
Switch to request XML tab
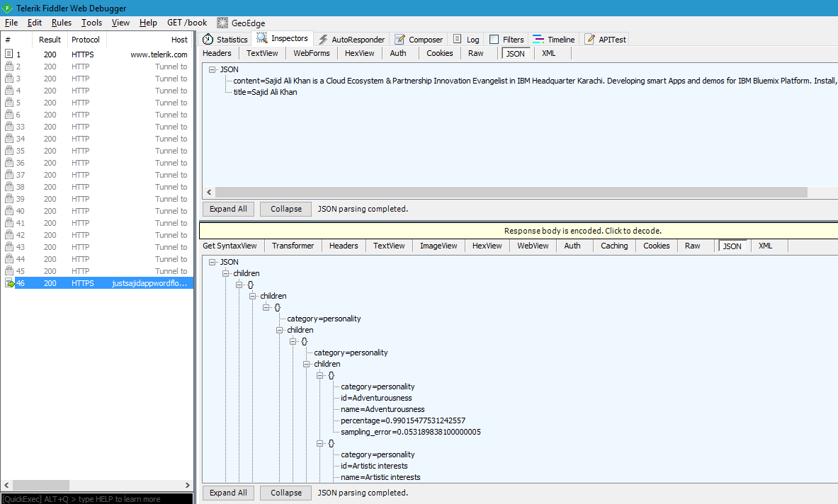(549, 53)
